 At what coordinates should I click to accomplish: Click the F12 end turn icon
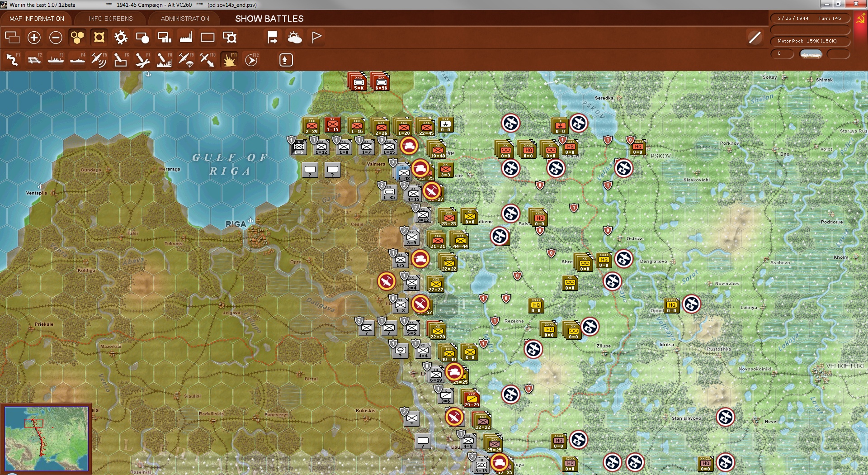(x=251, y=60)
